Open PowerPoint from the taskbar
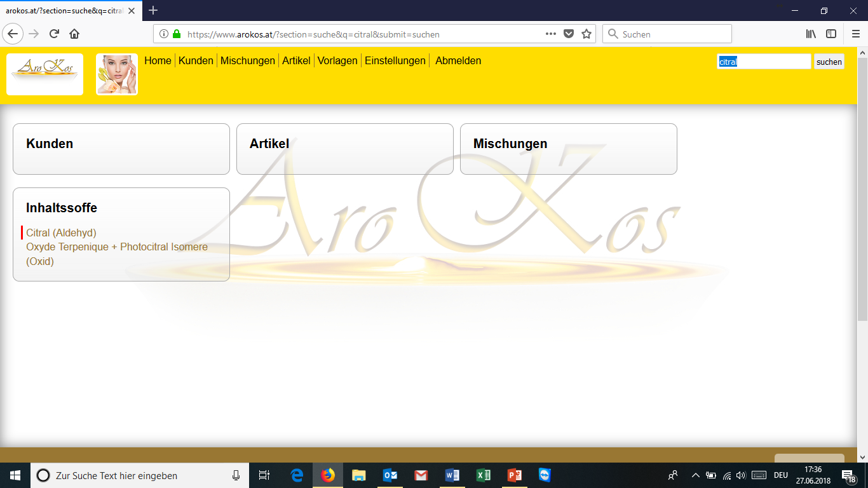868x488 pixels. coord(514,475)
